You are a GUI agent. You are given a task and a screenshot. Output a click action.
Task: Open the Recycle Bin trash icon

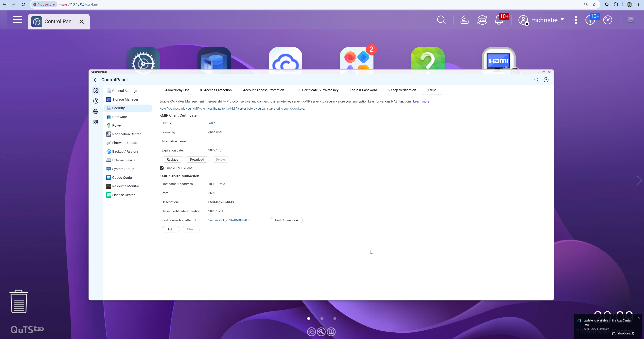pyautogui.click(x=19, y=301)
